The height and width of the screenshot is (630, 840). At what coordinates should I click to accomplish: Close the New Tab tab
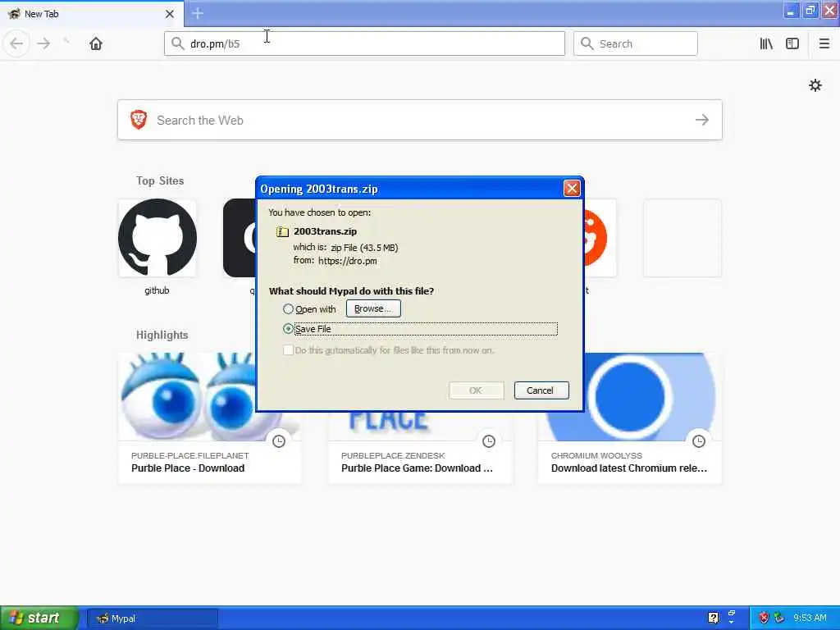click(169, 14)
